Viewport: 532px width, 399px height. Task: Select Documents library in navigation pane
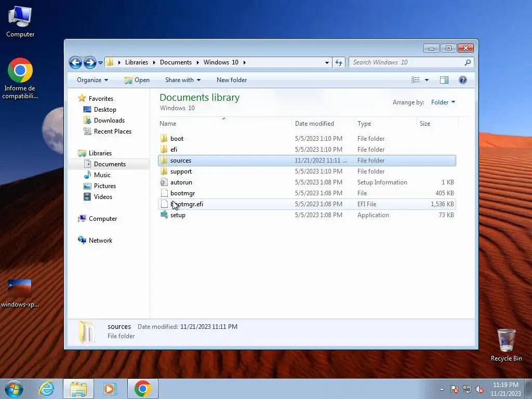point(110,164)
